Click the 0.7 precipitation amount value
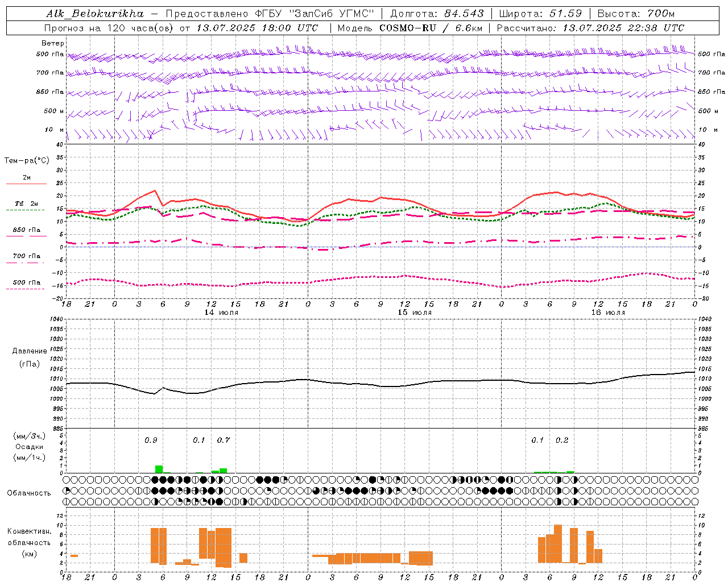Viewport: 728px width, 582px height. [x=224, y=440]
